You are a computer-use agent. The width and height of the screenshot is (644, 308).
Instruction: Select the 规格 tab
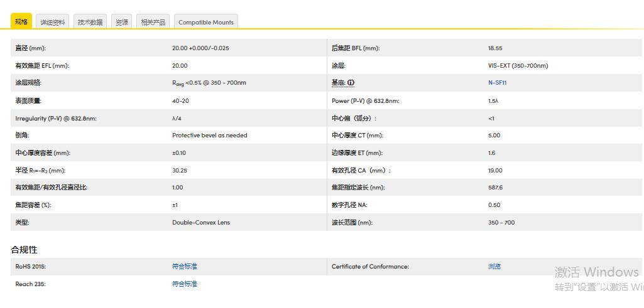(x=21, y=22)
